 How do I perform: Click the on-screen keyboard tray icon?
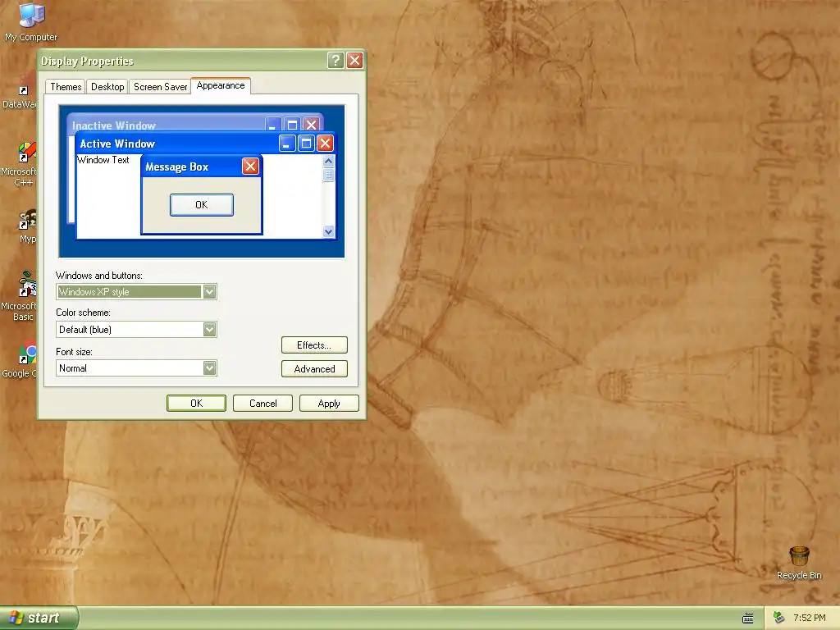[x=748, y=619]
